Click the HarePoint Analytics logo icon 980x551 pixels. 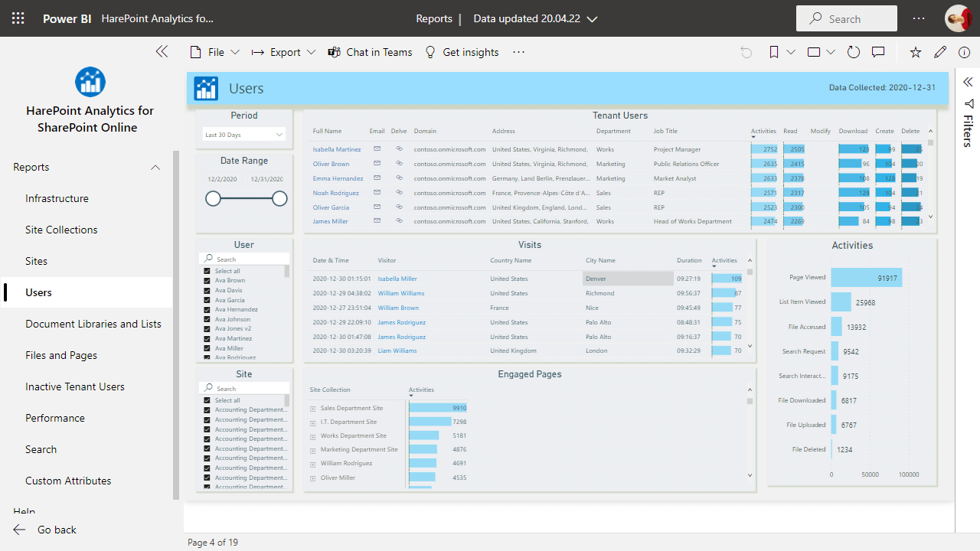pos(90,82)
